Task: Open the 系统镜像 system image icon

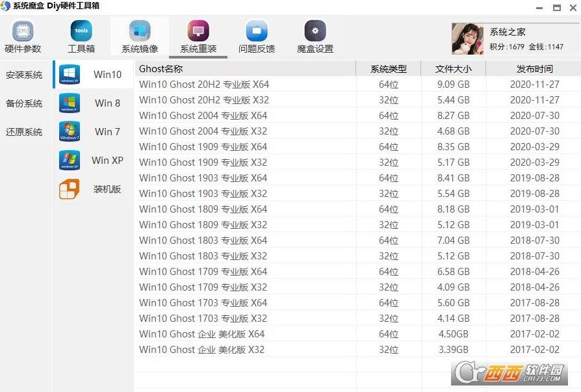Action: pyautogui.click(x=140, y=31)
